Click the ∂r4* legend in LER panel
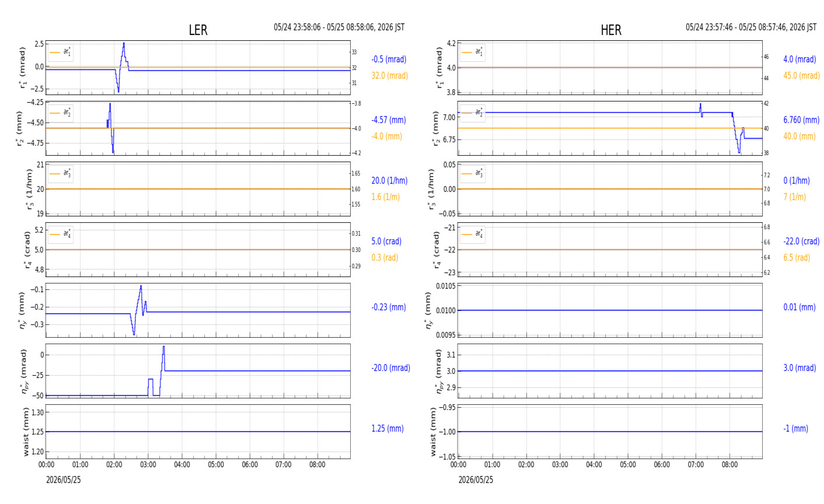The height and width of the screenshot is (504, 824). 61,234
